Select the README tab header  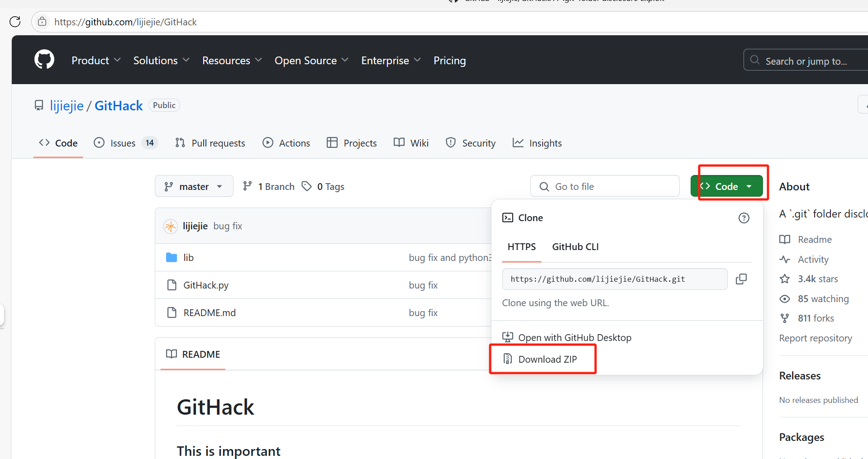pyautogui.click(x=193, y=354)
